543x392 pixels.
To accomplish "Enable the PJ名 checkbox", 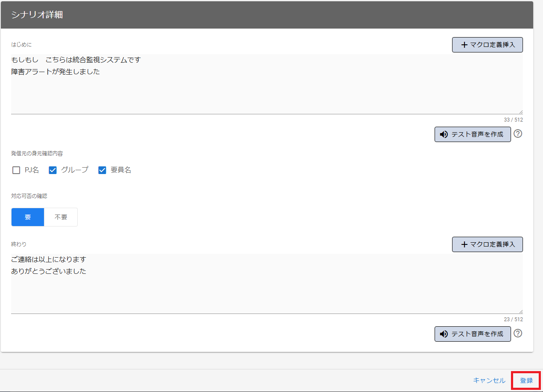I will [16, 170].
